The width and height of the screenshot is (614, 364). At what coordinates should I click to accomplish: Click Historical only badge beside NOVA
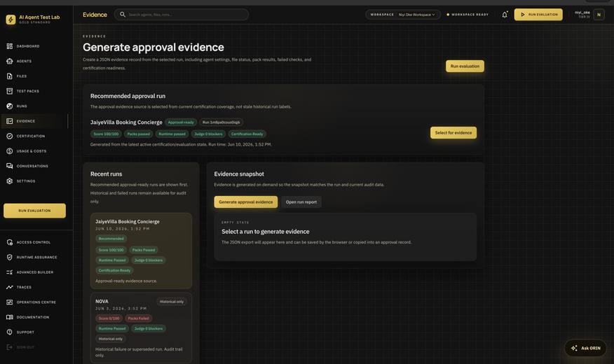click(x=172, y=302)
